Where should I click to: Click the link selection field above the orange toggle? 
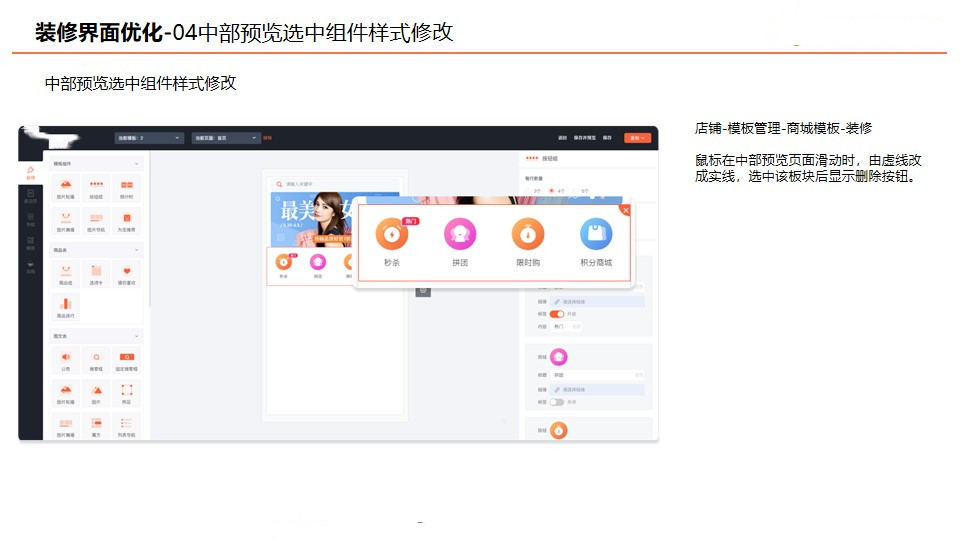click(597, 301)
